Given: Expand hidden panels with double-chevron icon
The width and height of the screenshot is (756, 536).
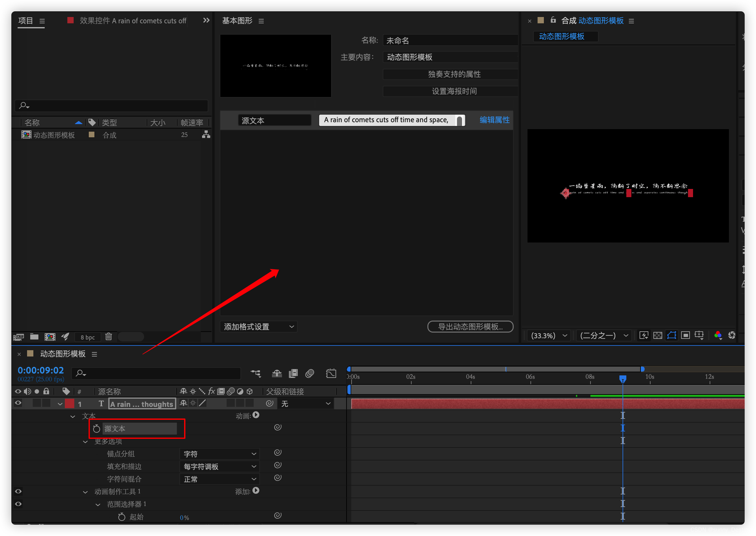Looking at the screenshot, I should click(x=206, y=20).
